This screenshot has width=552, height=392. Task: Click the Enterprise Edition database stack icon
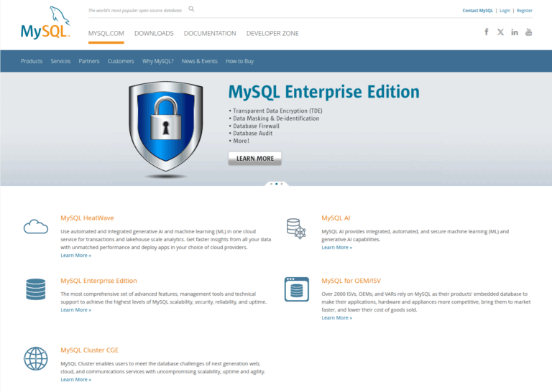[x=35, y=289]
